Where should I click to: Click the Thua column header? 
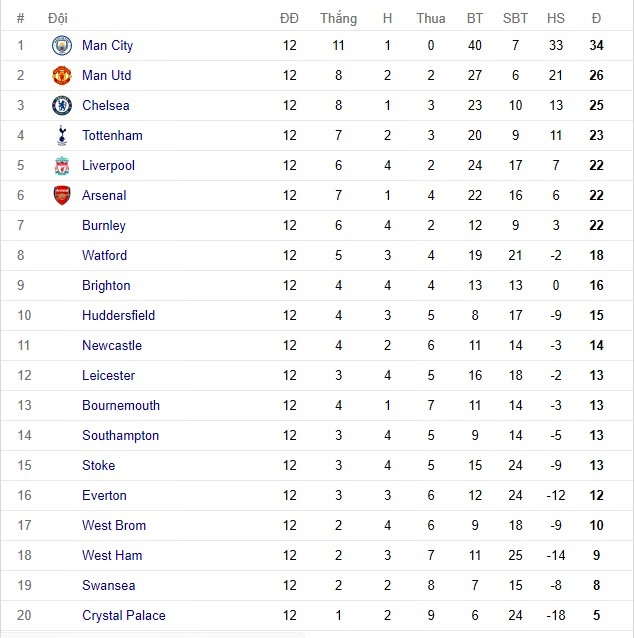[x=431, y=18]
